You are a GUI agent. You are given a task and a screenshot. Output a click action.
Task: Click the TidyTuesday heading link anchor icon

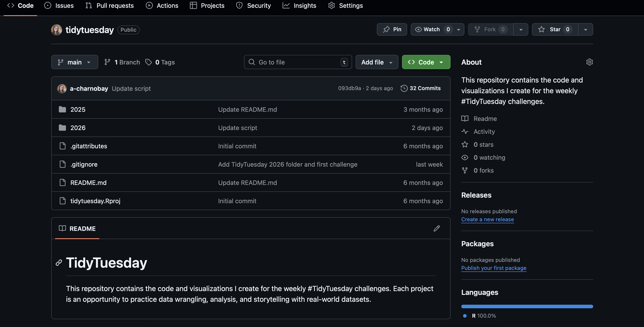(59, 263)
